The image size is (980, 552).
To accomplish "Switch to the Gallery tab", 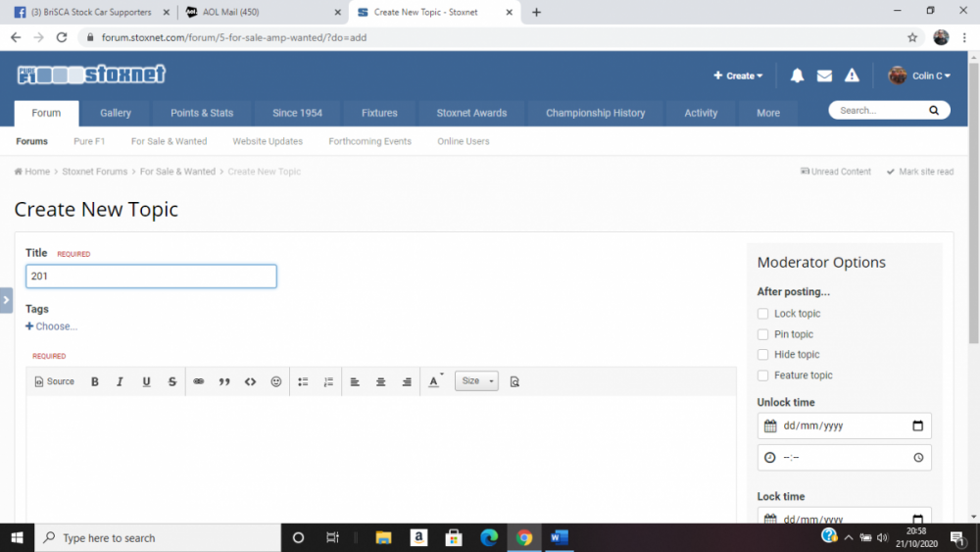I will pyautogui.click(x=115, y=113).
